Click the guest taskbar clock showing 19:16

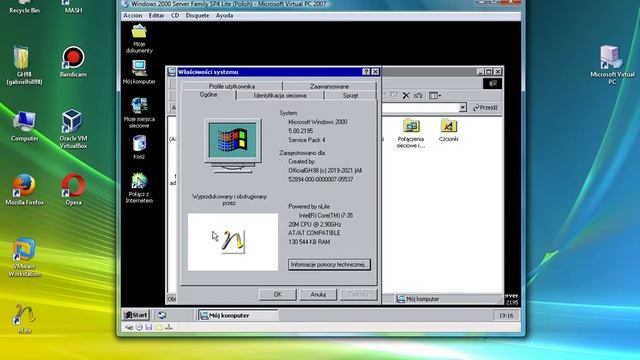506,316
